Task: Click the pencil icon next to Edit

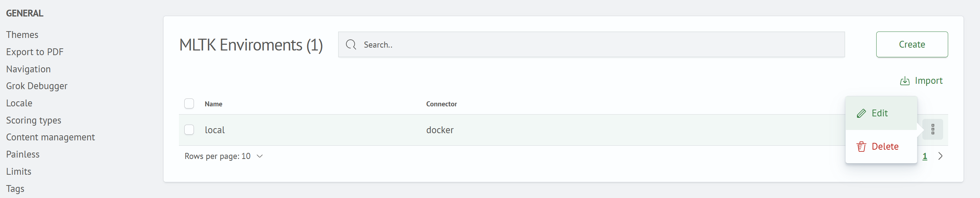Action: [x=861, y=113]
